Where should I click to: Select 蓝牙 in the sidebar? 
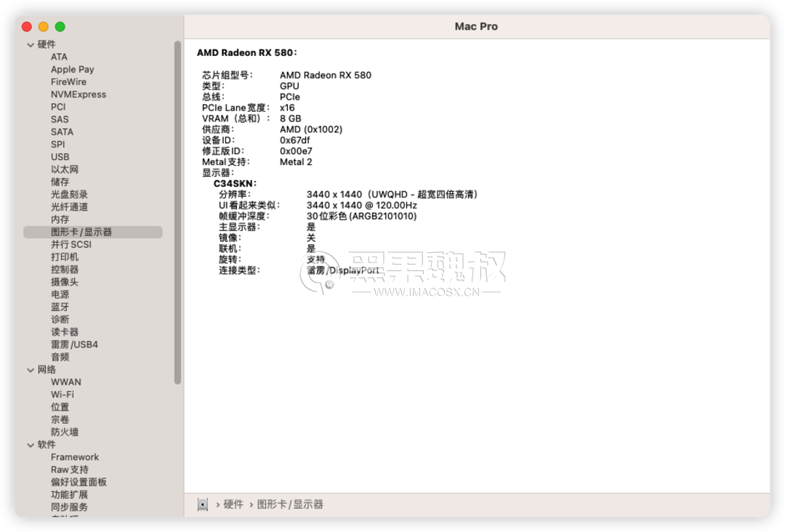[x=60, y=307]
